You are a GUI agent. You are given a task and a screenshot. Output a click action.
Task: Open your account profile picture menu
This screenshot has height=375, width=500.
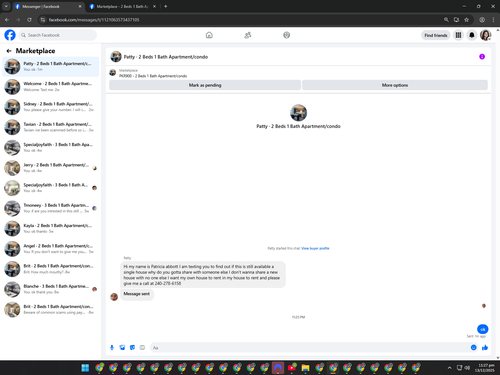click(485, 35)
